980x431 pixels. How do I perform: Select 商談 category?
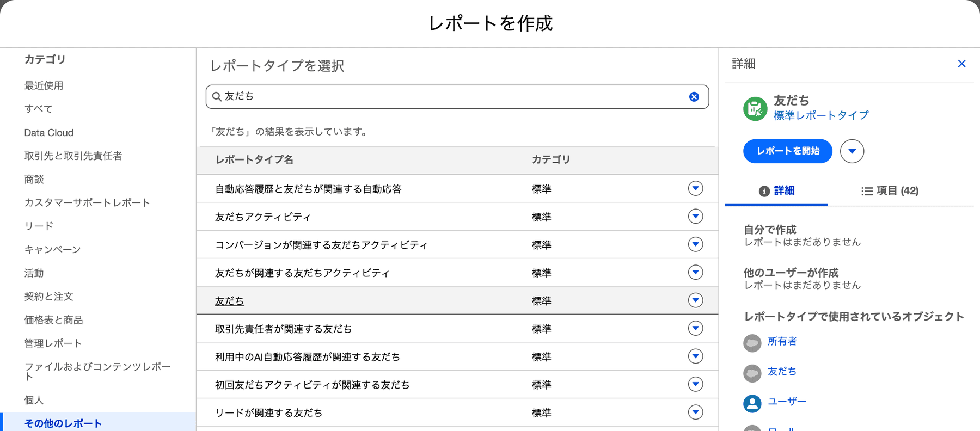tap(34, 179)
